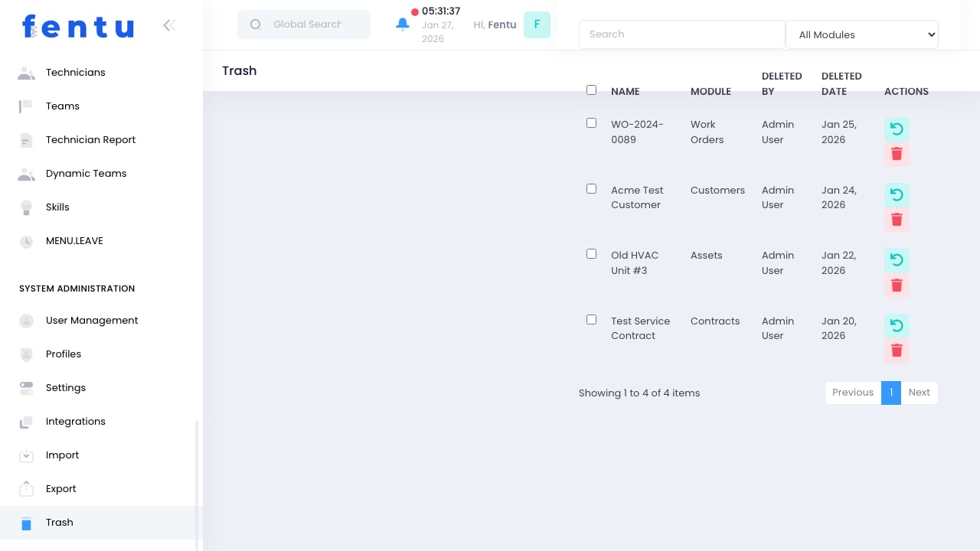Click the user avatar F

537,24
